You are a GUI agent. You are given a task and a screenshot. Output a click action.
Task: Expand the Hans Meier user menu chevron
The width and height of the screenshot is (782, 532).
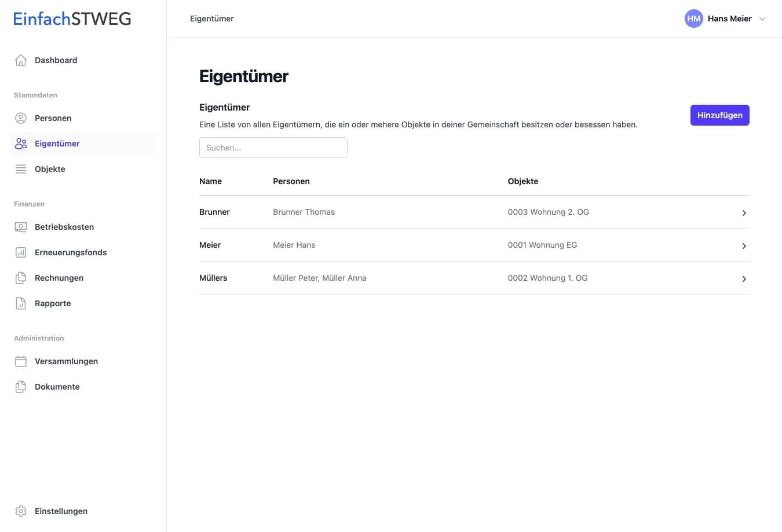pos(762,19)
